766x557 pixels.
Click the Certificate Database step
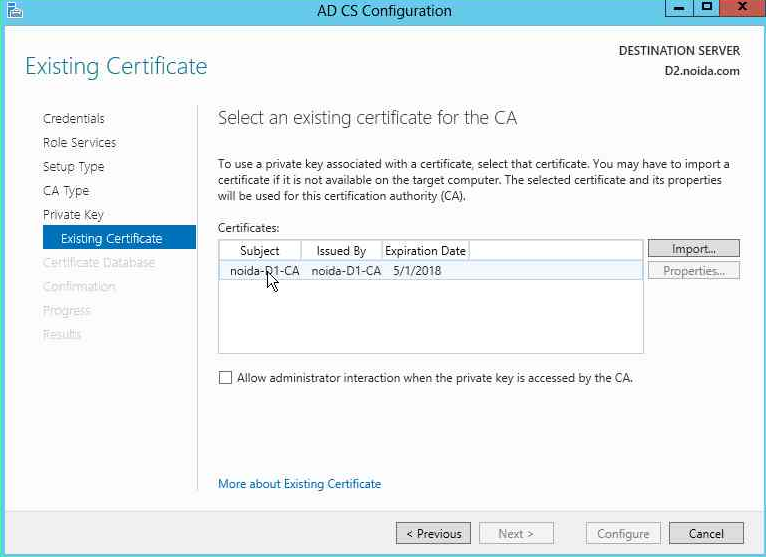tap(99, 262)
